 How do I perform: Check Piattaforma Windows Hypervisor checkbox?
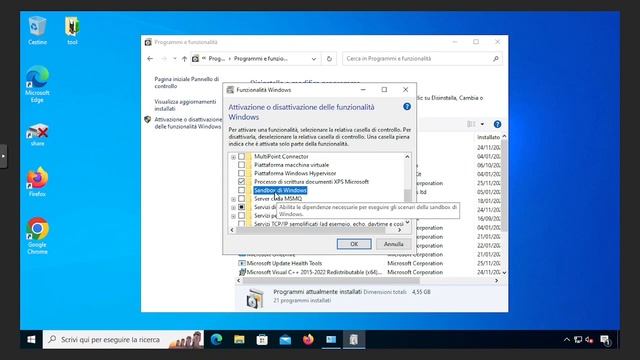(x=242, y=173)
